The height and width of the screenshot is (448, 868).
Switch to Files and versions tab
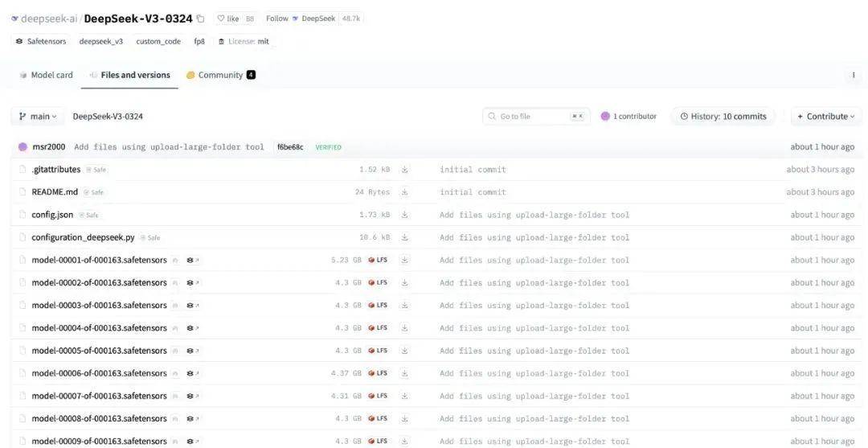[129, 76]
